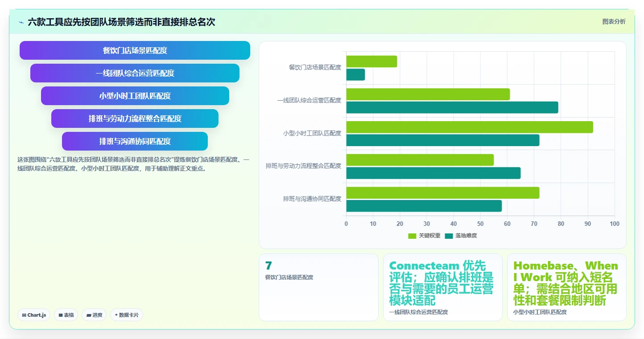Click the light green bar for 小型小时工团队匹配度
The width and height of the screenshot is (644, 339).
coord(470,127)
